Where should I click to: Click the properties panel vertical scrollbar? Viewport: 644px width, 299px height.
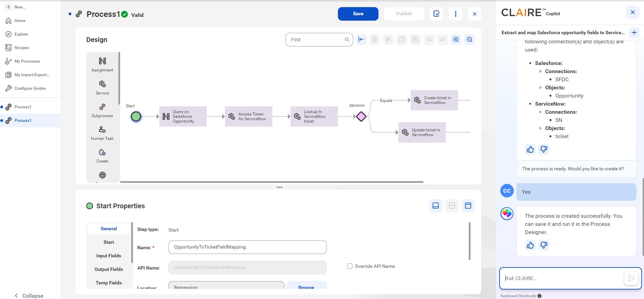pyautogui.click(x=469, y=241)
